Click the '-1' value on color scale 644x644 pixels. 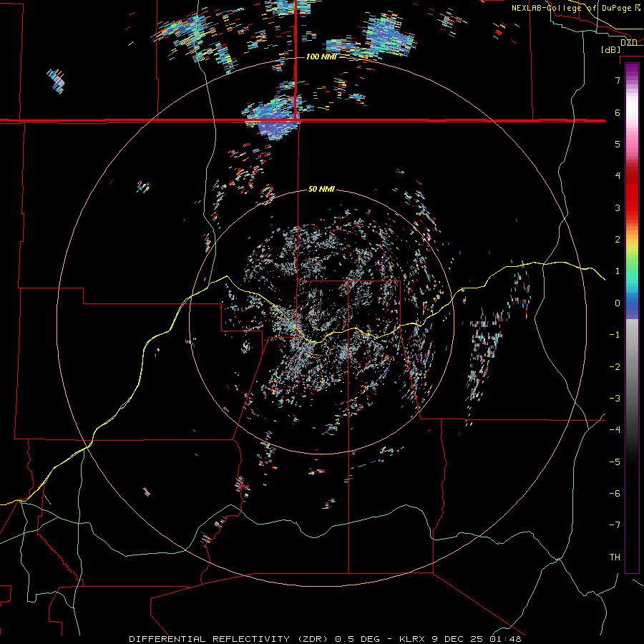[615, 334]
